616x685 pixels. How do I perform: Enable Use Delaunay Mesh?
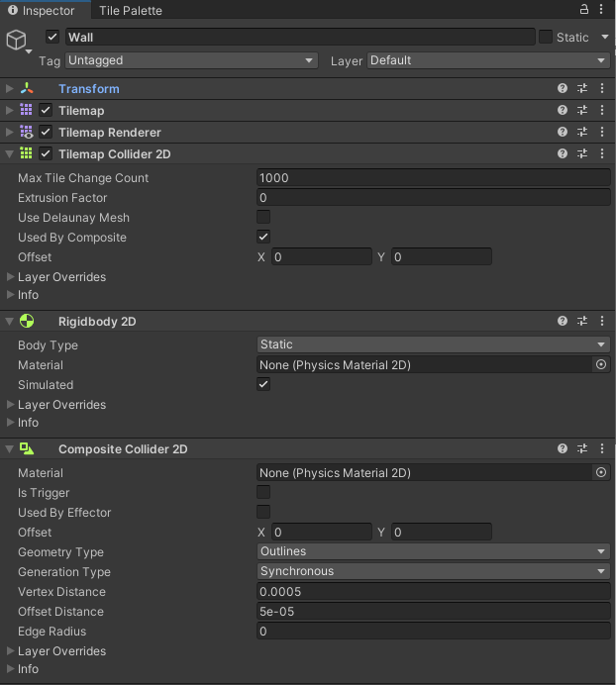click(x=263, y=217)
